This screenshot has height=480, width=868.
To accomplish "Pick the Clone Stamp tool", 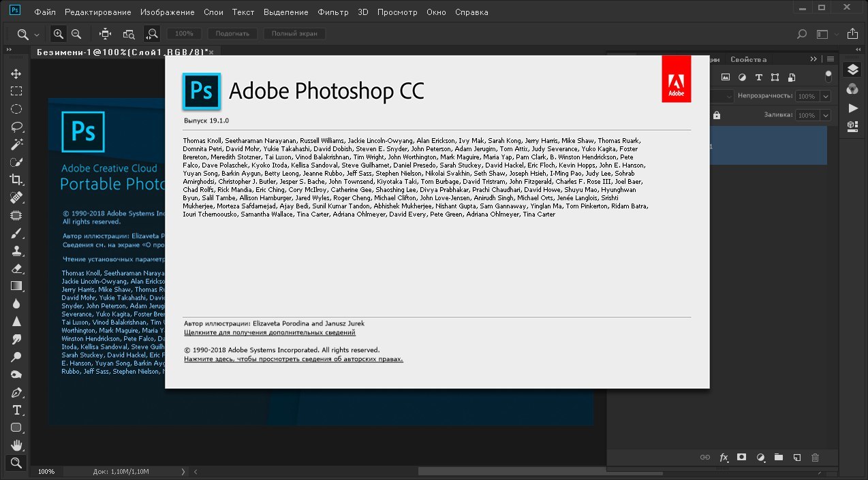I will click(x=16, y=251).
